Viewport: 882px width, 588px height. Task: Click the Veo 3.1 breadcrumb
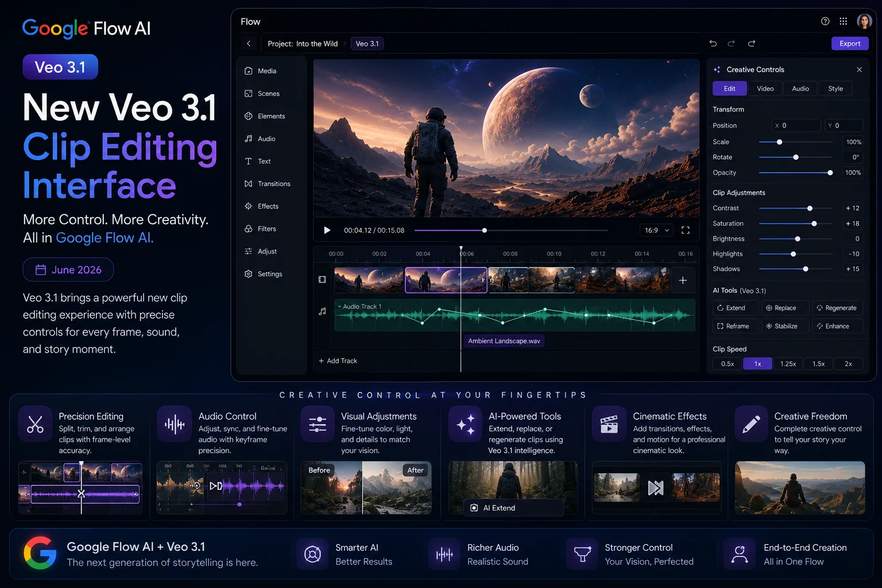(367, 44)
